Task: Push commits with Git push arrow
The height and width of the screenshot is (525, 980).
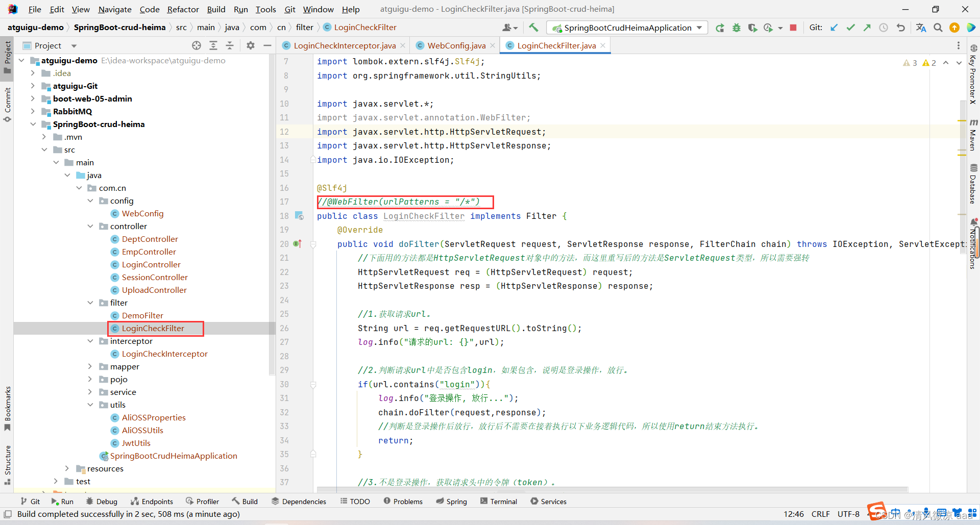Action: (867, 28)
